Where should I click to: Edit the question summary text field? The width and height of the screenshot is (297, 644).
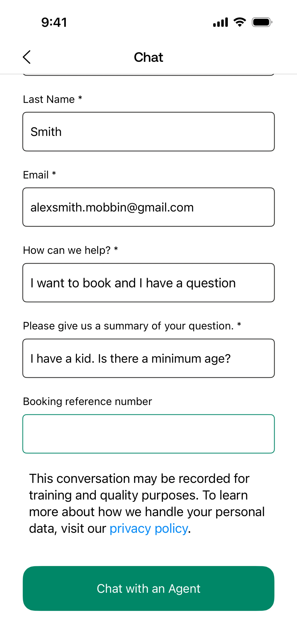(148, 358)
